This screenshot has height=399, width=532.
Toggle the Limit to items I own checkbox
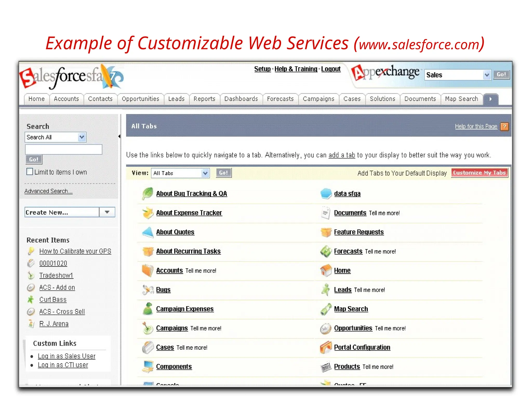tap(30, 172)
